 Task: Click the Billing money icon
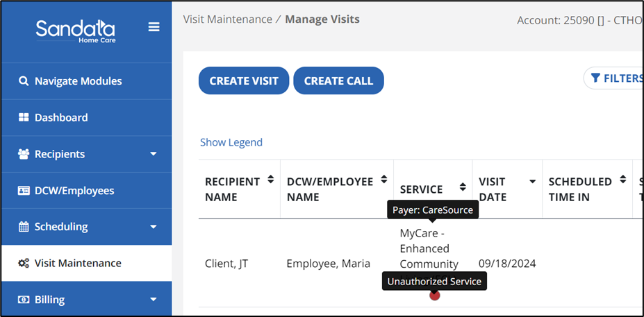[x=24, y=300]
